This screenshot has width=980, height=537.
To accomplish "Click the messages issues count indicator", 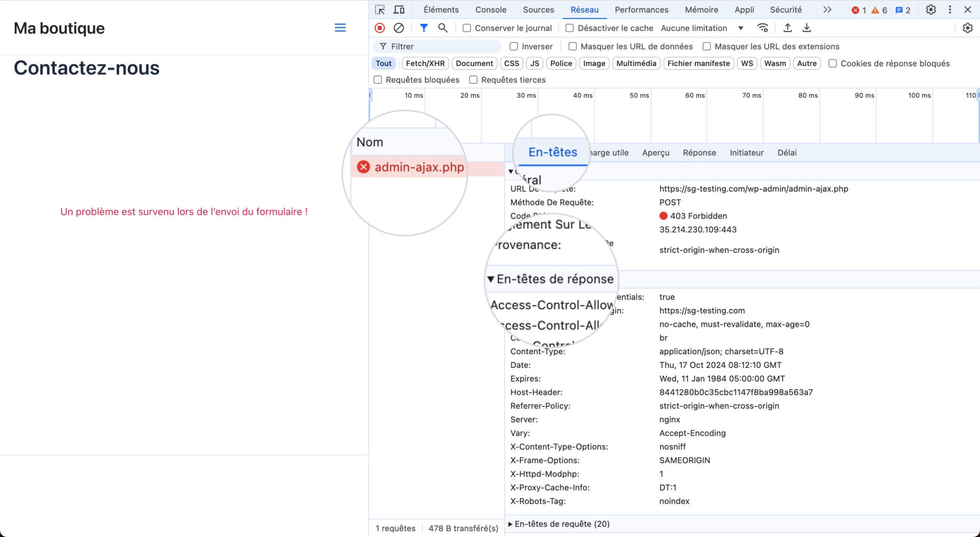I will click(x=903, y=10).
